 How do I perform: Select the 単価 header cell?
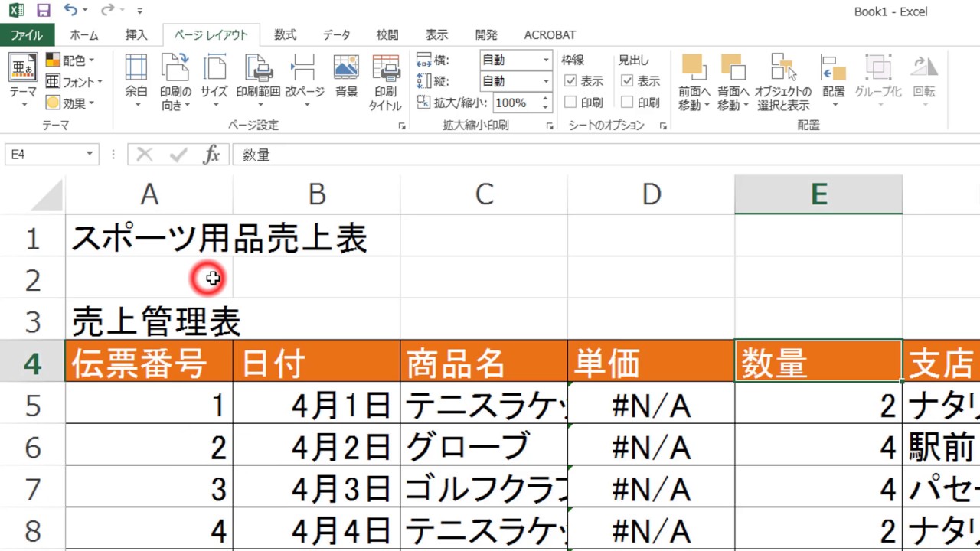(651, 361)
